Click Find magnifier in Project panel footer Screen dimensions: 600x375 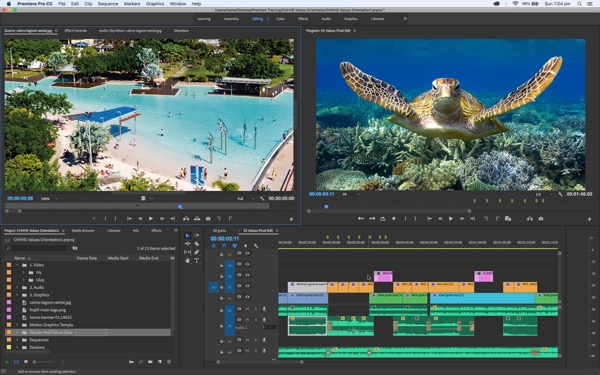(x=141, y=362)
